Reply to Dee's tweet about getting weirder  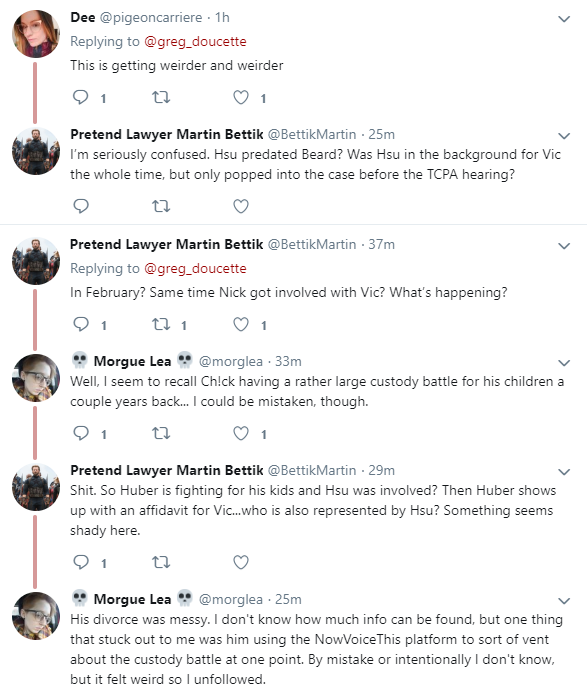pos(81,97)
